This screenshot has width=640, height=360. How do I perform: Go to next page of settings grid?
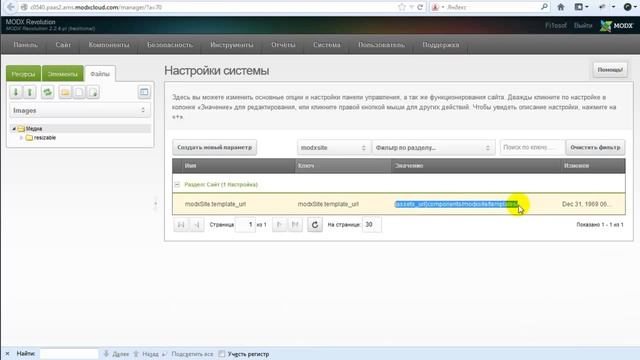279,224
